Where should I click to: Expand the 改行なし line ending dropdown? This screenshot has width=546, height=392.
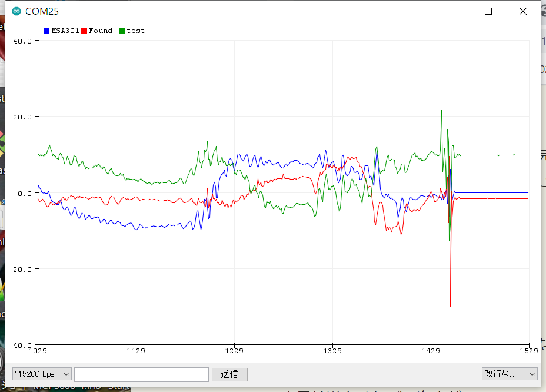510,374
